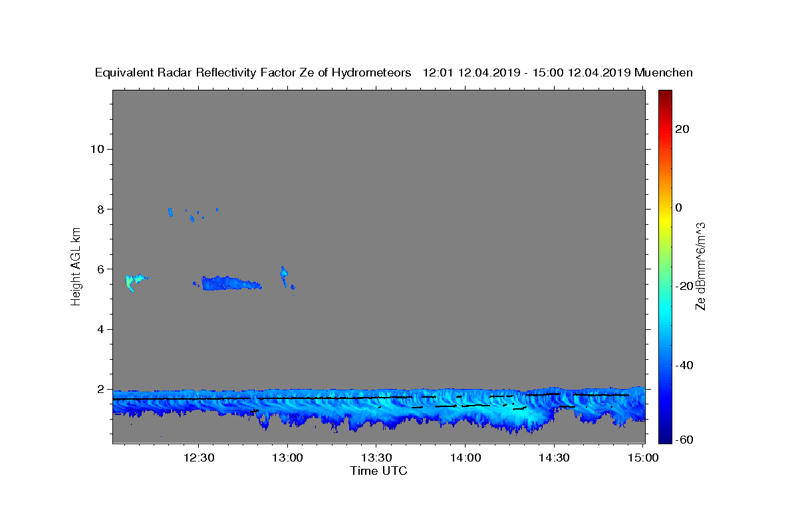
Task: Click the 'Ze dBmm^6/m^3' colorbar label
Action: (700, 266)
